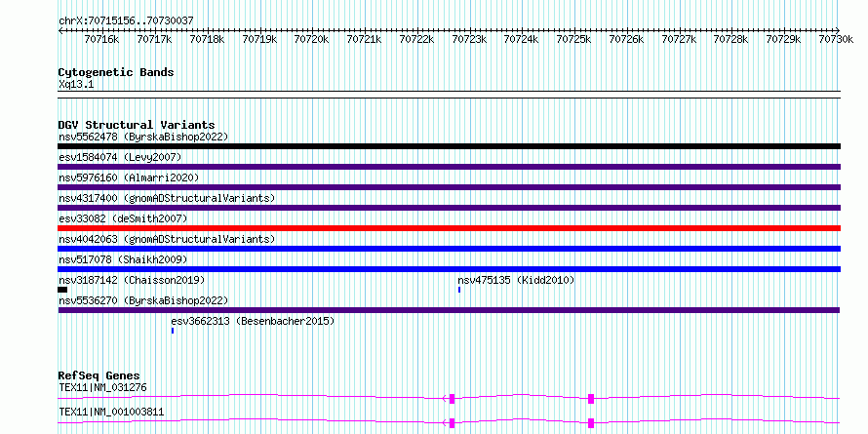Open nsv4317400 gnomAD variant bar
This screenshot has height=434, width=868.
pyautogui.click(x=449, y=208)
